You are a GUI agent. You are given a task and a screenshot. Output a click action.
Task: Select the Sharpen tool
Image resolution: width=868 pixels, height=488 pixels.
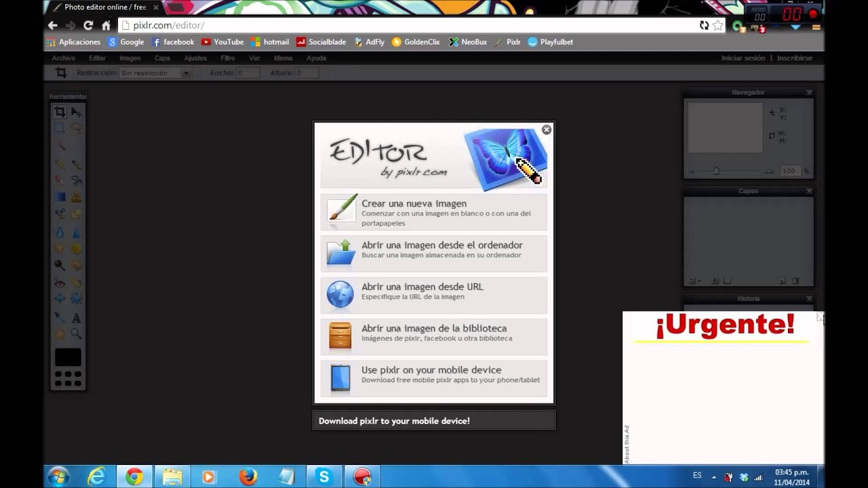coord(76,233)
